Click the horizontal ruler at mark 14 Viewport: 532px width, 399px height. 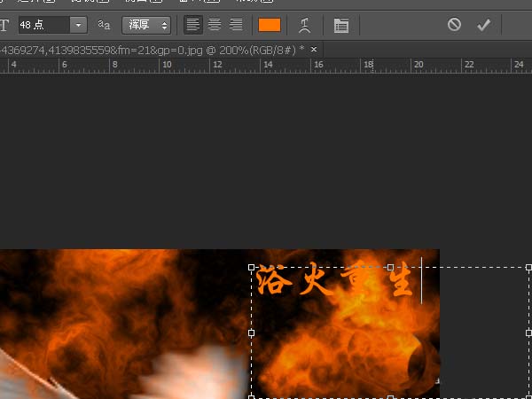tap(268, 65)
